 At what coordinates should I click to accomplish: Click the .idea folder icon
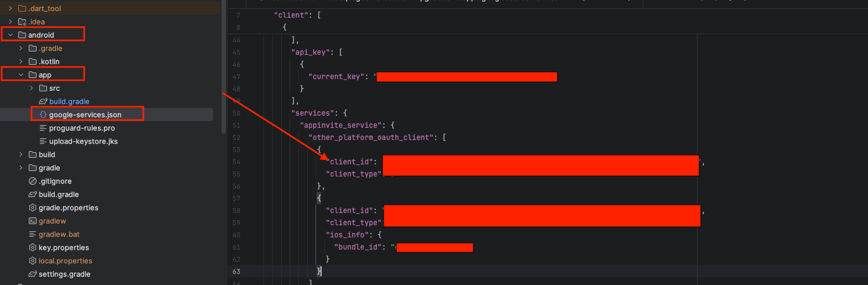22,22
